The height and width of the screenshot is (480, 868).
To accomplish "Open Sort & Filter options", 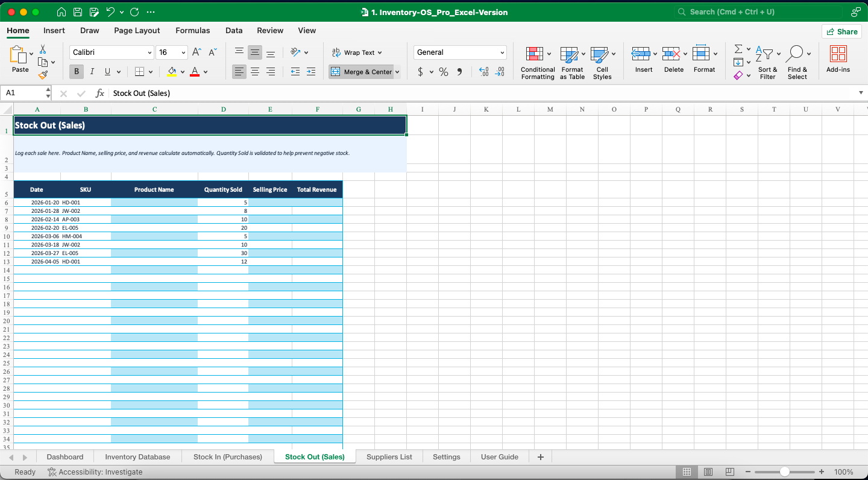I will (x=767, y=60).
